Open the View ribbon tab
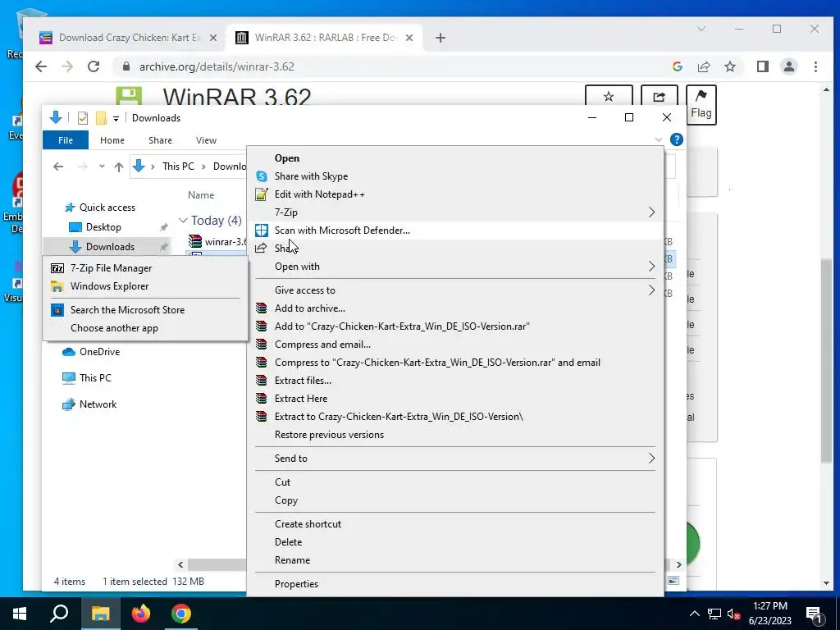The width and height of the screenshot is (840, 630). [206, 140]
